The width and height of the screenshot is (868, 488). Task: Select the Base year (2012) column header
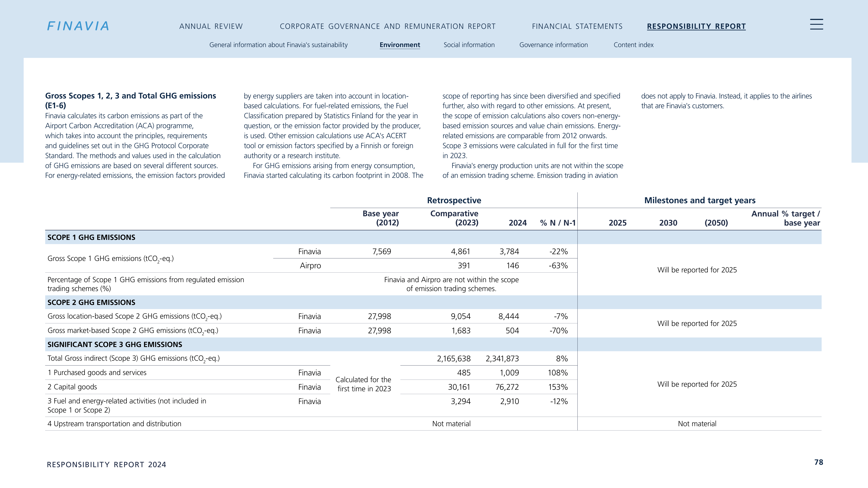coord(380,218)
